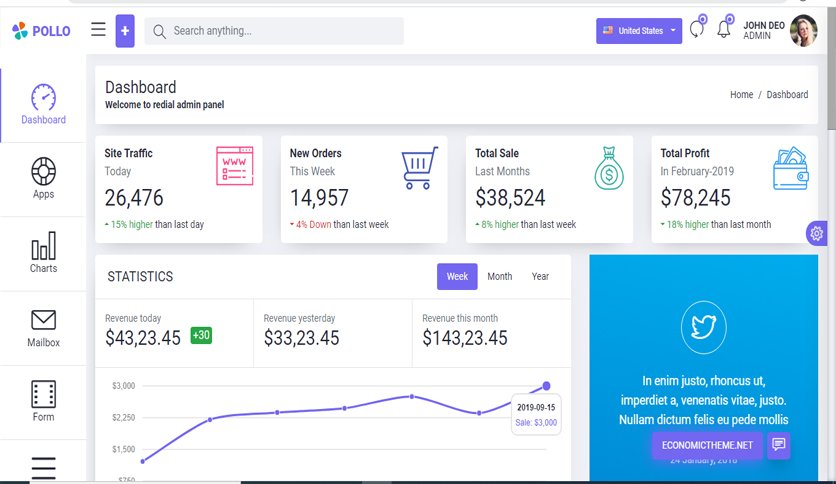836x484 pixels.
Task: Open Charts in the sidebar
Action: click(x=43, y=253)
